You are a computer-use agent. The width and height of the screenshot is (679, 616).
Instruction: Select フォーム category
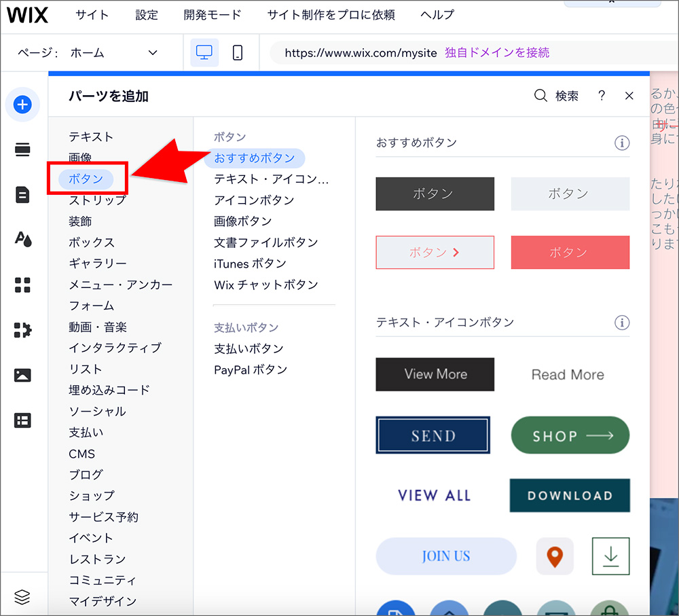pyautogui.click(x=92, y=306)
